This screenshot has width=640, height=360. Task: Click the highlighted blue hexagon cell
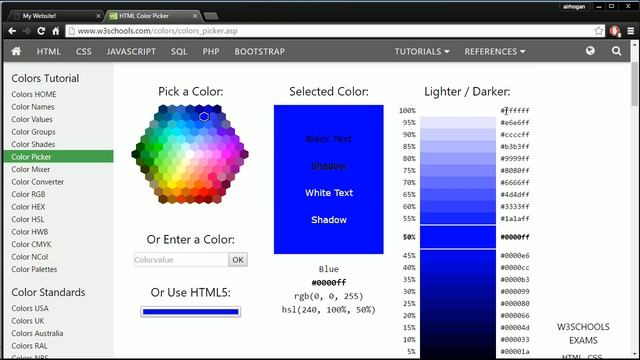click(204, 117)
